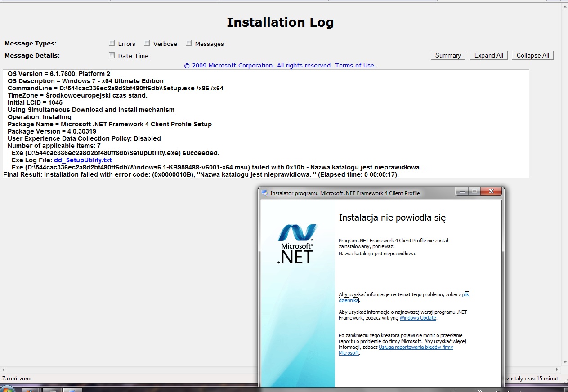This screenshot has width=568, height=392.
Task: Minimize the .NET Framework installer window
Action: [462, 192]
